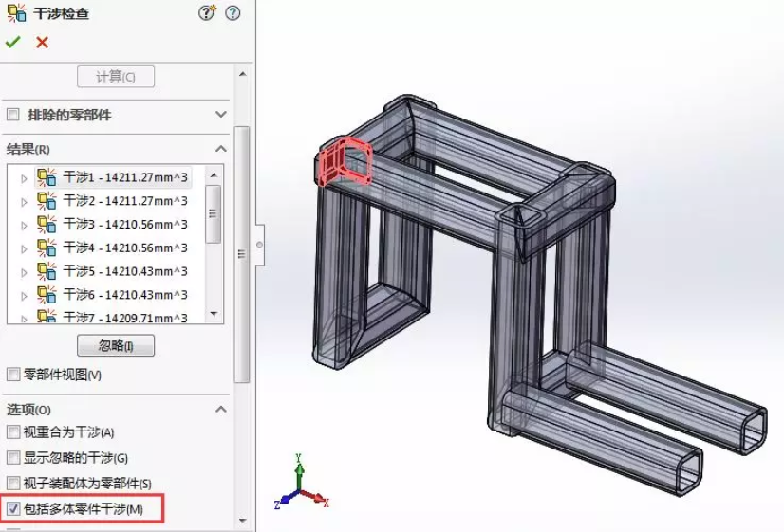
Task: Select the 干涉2 interference icon
Action: tap(47, 201)
